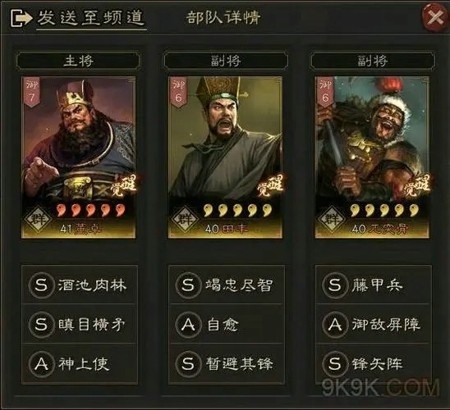Open the 竭忠尽智 skill entry
The height and width of the screenshot is (410, 450).
226,285
